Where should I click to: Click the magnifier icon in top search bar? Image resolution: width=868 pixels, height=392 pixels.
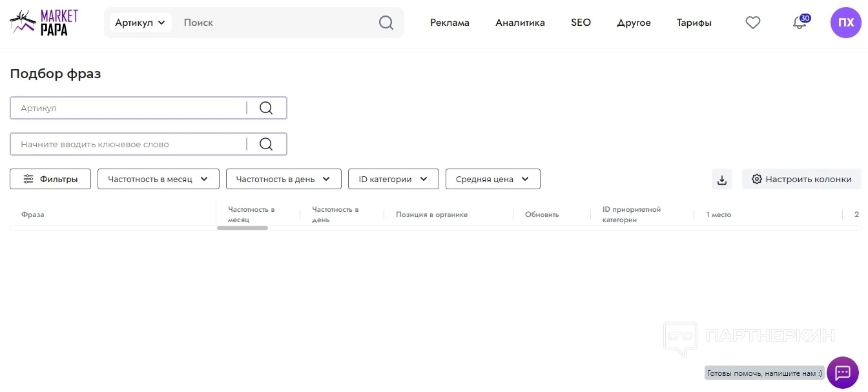point(386,23)
